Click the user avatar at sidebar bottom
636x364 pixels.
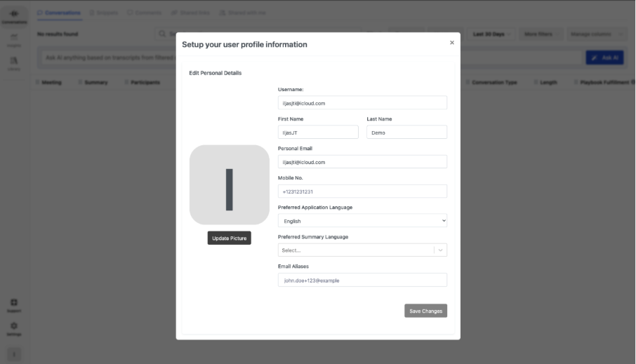[x=14, y=355]
